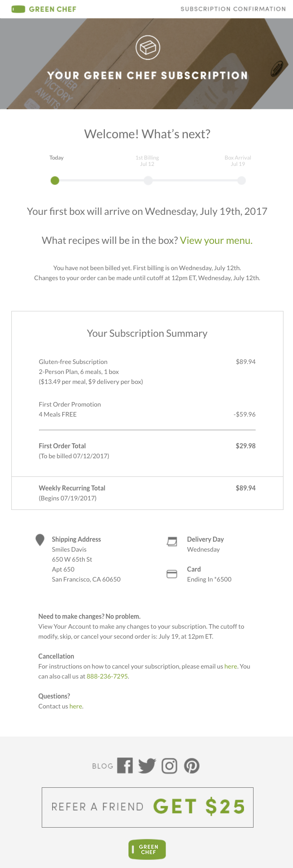
Task: Click the Box Arrival timeline dot
Action: click(x=241, y=180)
